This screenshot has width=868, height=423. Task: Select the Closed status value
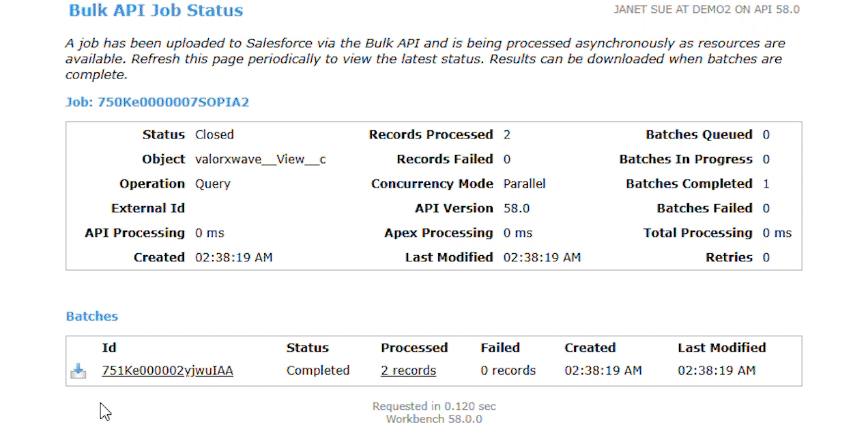(214, 134)
